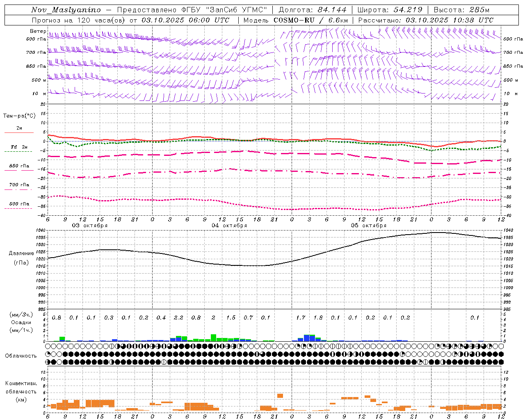
Task: Click the 1.7 precipitation value
Action: tap(301, 318)
